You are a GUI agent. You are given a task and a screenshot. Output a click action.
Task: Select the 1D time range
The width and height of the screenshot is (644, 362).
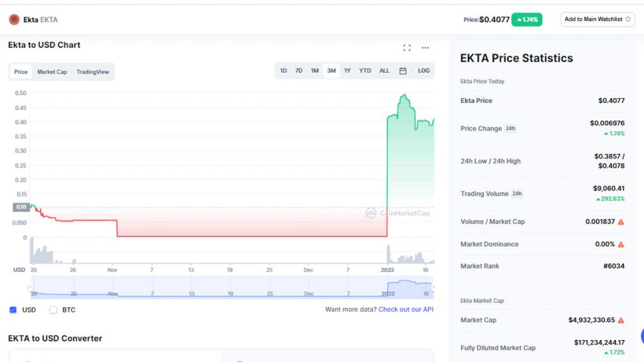284,70
